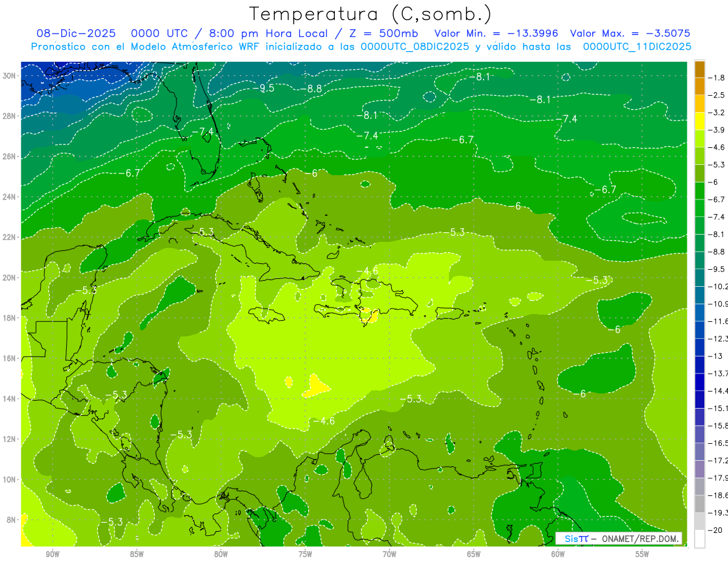Click the color bar swatch between -1.8 and -2.5

(699, 86)
